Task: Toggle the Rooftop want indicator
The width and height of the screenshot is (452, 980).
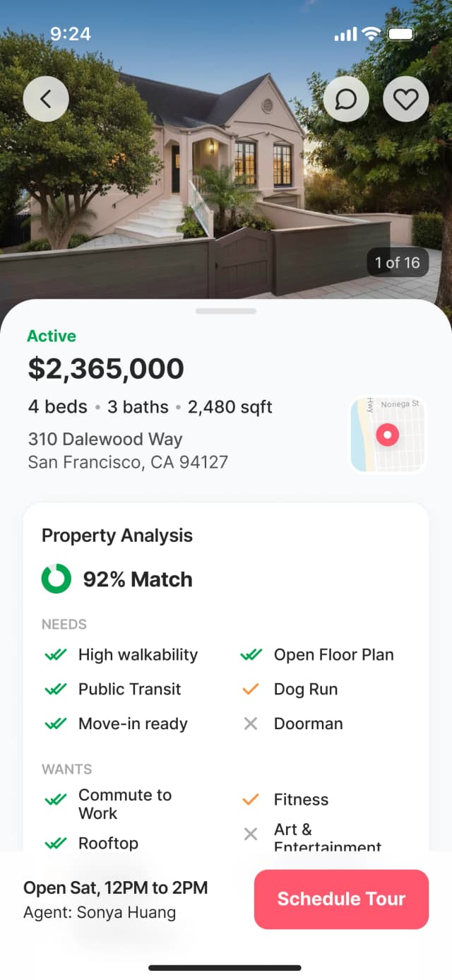Action: point(55,843)
